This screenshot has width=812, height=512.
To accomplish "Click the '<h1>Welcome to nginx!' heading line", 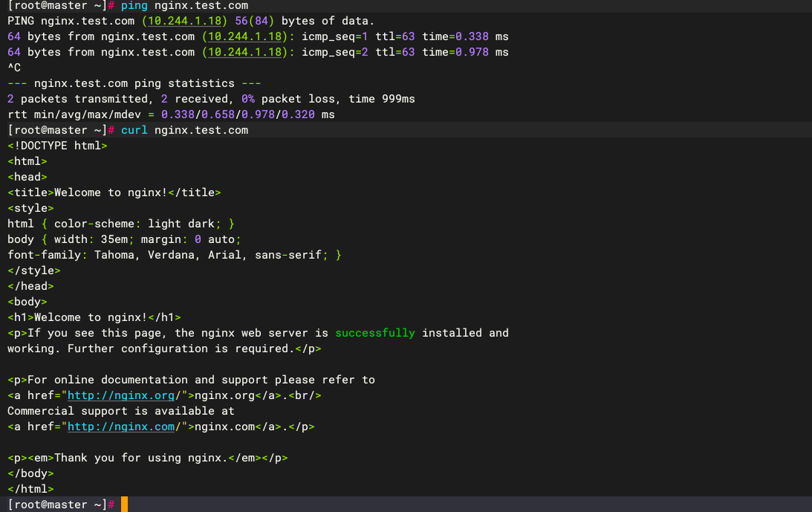I will (x=94, y=317).
